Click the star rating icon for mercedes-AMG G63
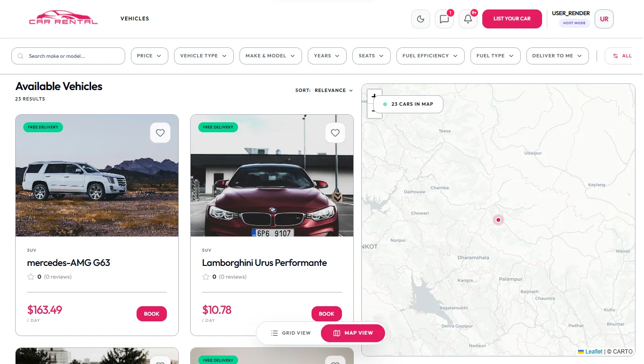The image size is (644, 364). (31, 277)
